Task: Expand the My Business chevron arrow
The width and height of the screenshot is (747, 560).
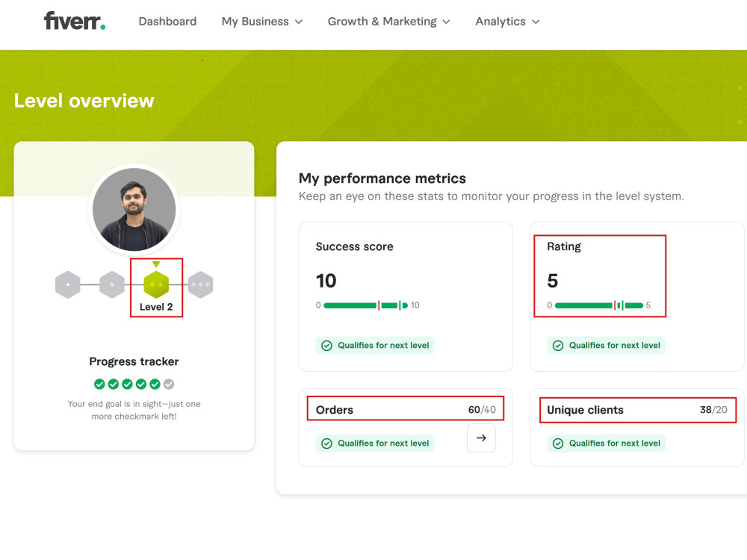Action: (x=299, y=22)
